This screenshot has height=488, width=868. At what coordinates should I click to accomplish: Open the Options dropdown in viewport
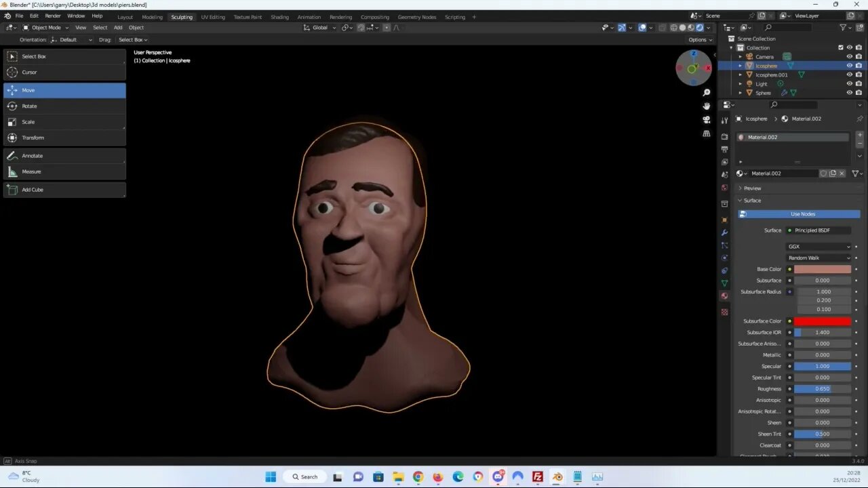700,40
